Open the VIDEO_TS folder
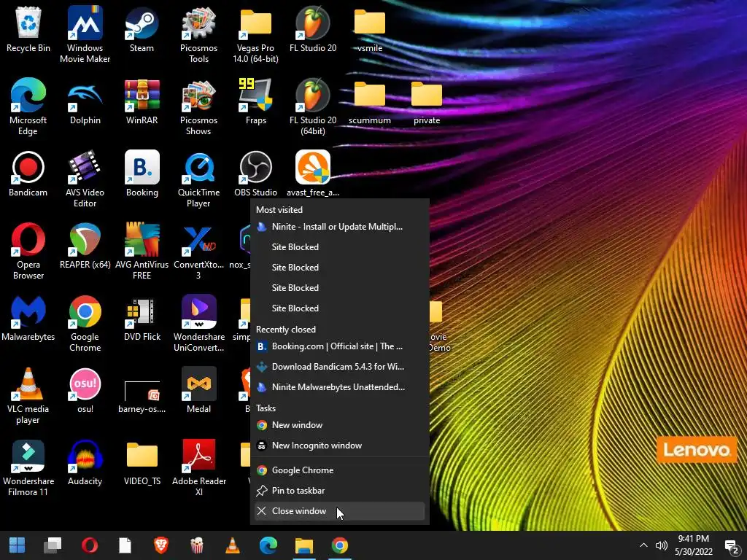The height and width of the screenshot is (560, 747). pos(142,463)
